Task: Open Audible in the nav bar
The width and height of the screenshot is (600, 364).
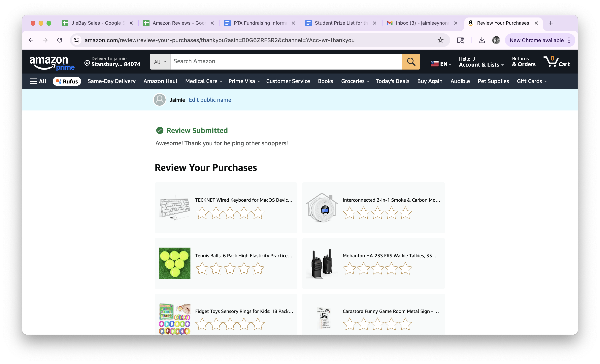Action: (460, 81)
